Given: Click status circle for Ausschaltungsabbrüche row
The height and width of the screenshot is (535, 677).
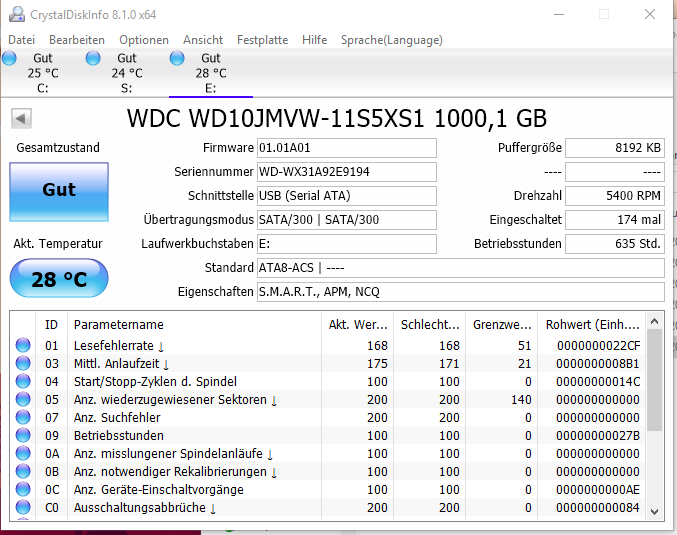Looking at the screenshot, I should tap(23, 507).
